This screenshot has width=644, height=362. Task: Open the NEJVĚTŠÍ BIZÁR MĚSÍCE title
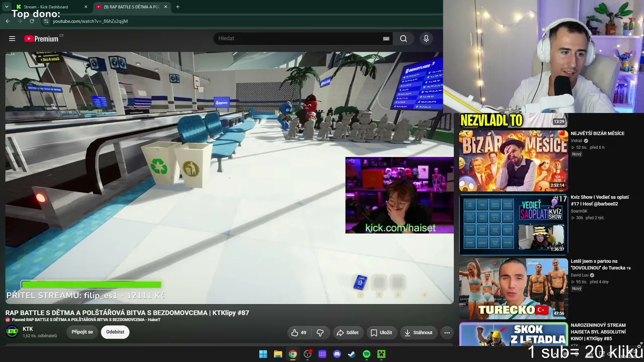pos(597,134)
